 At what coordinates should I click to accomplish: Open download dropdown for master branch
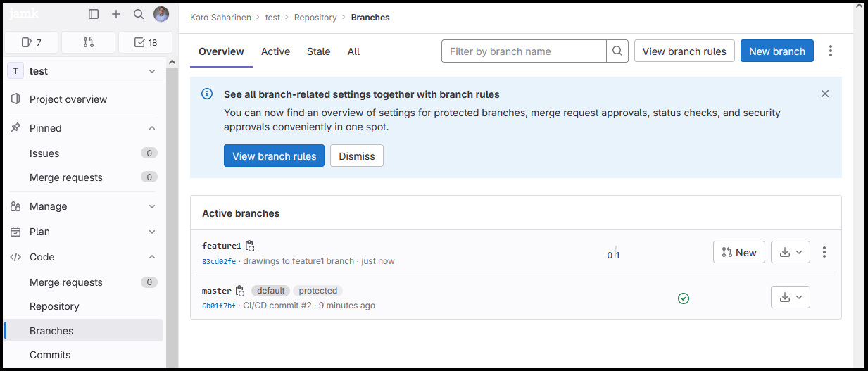tap(791, 297)
